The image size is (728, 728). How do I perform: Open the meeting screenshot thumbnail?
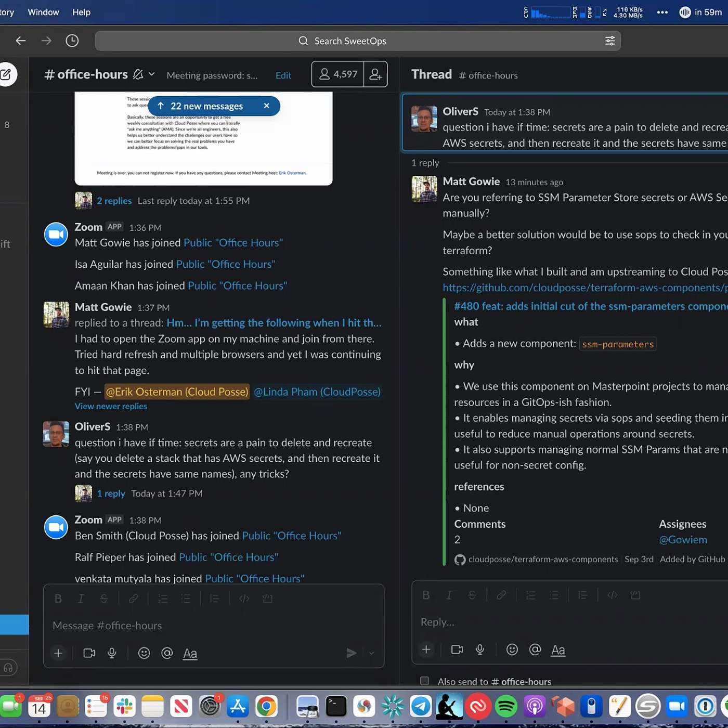coord(203,138)
